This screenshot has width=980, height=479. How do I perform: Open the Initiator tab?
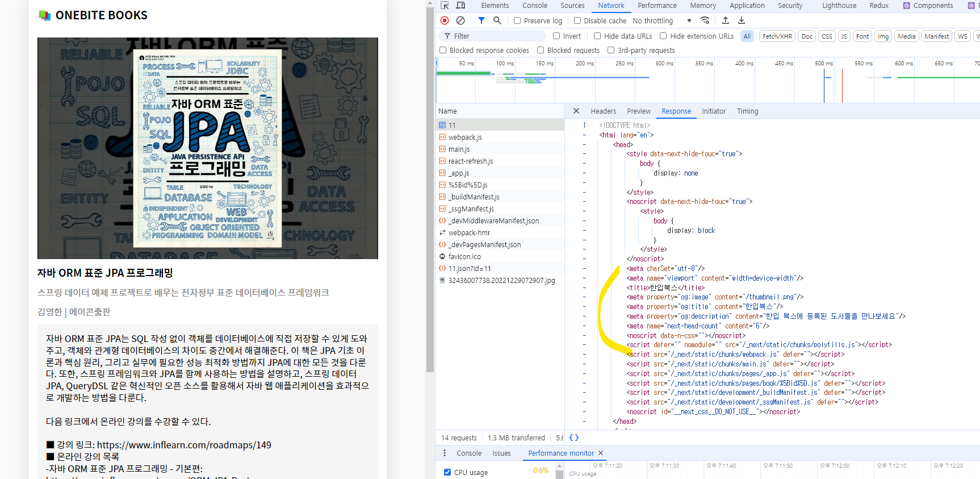714,111
